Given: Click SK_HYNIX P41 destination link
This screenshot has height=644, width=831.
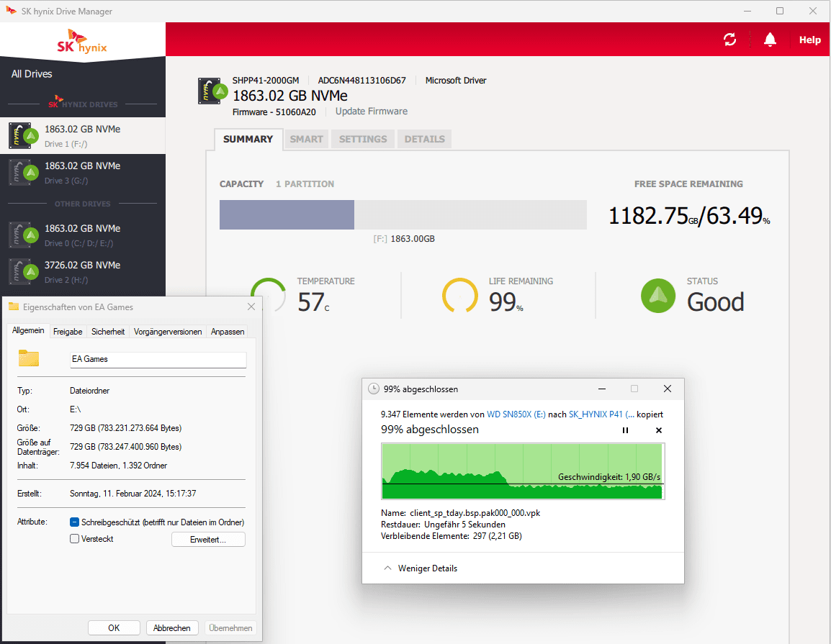Looking at the screenshot, I should coord(601,414).
